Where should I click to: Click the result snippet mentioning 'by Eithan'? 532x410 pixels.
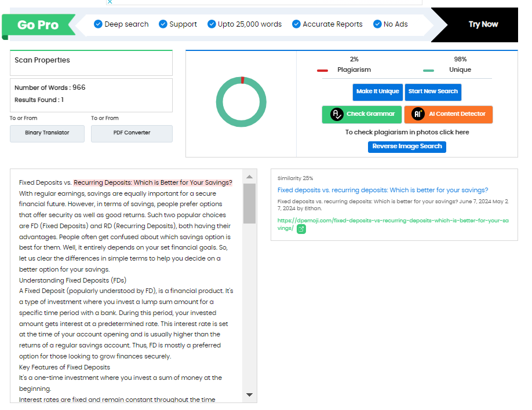[392, 205]
